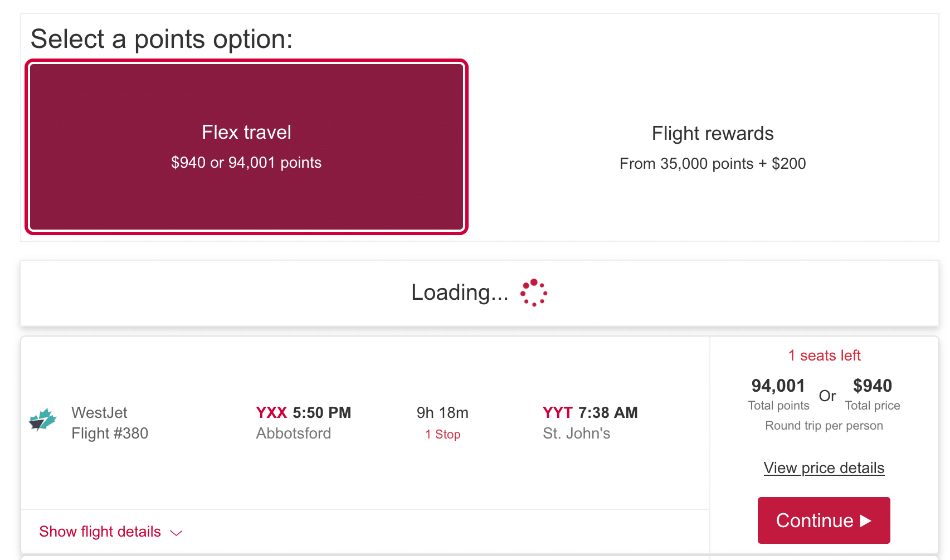Click the $940 total price amount
The height and width of the screenshot is (560, 950).
(x=872, y=386)
